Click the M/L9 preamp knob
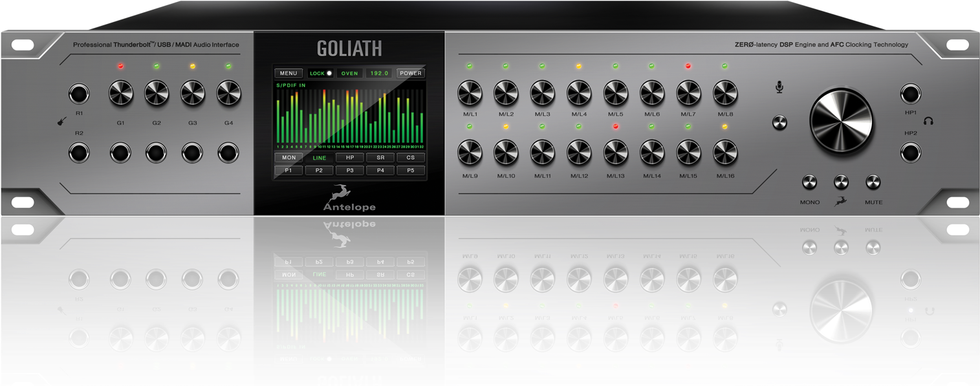Image resolution: width=980 pixels, height=386 pixels. [x=470, y=153]
